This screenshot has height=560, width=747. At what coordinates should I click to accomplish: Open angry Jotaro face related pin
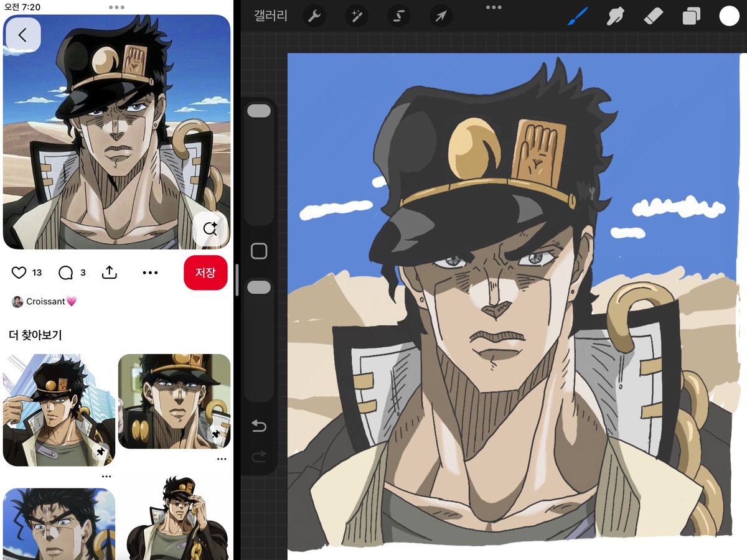(x=59, y=524)
